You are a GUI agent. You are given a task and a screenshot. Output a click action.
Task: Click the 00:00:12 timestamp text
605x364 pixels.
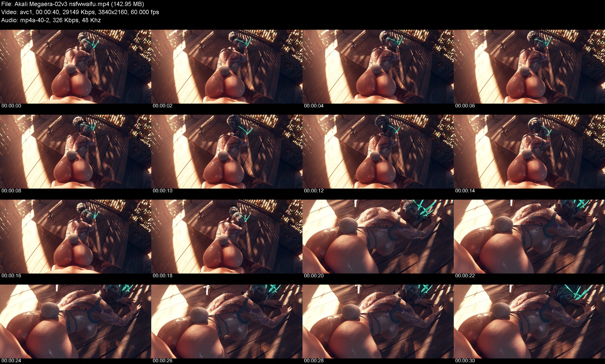(314, 191)
